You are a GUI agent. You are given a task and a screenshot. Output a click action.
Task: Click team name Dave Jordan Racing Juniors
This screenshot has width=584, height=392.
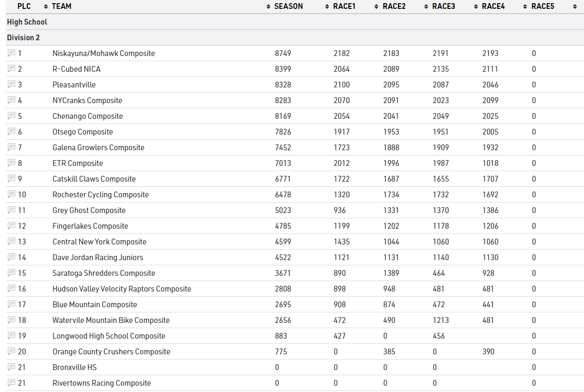[97, 257]
